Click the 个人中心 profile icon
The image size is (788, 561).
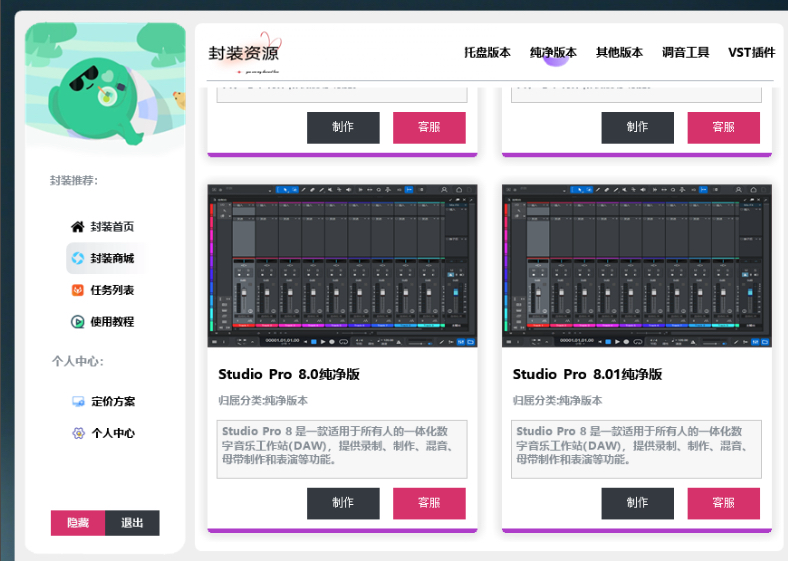coord(78,434)
